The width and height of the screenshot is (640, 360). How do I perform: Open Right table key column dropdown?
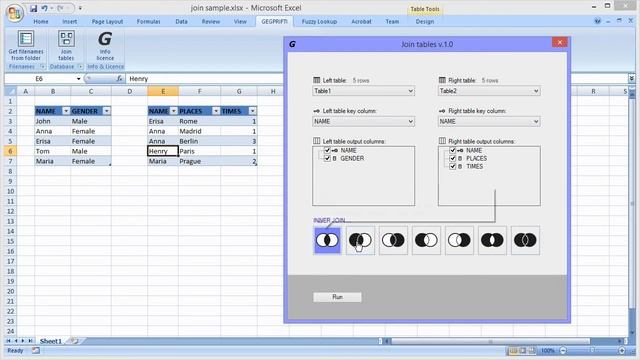[x=489, y=121]
